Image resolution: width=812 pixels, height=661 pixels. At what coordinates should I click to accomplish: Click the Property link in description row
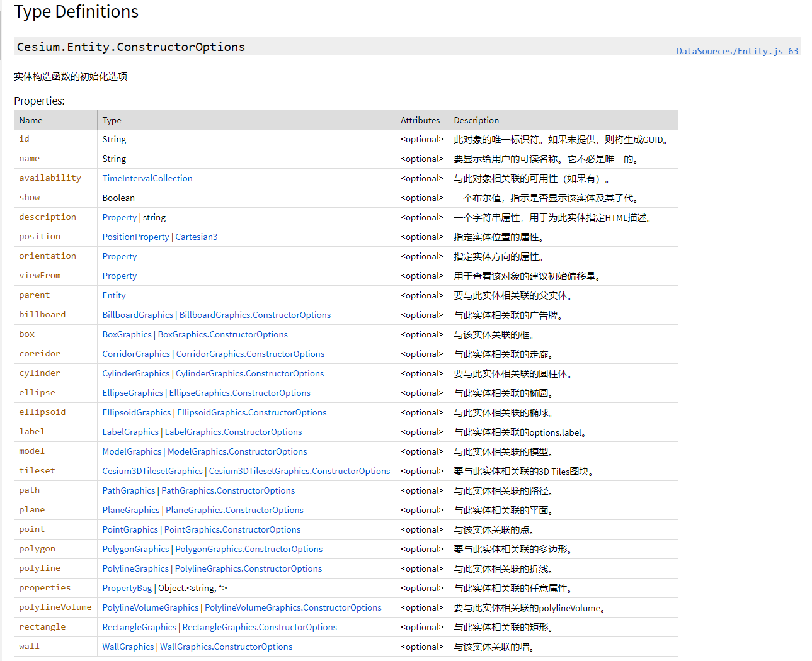pyautogui.click(x=120, y=217)
